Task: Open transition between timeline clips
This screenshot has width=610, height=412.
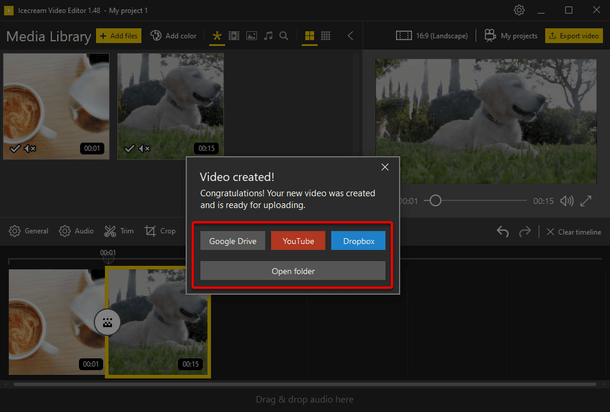Action: (x=107, y=322)
